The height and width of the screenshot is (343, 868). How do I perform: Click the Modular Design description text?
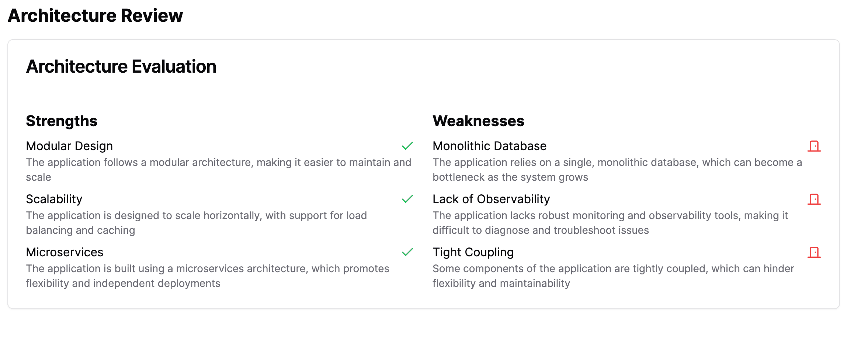pos(219,170)
